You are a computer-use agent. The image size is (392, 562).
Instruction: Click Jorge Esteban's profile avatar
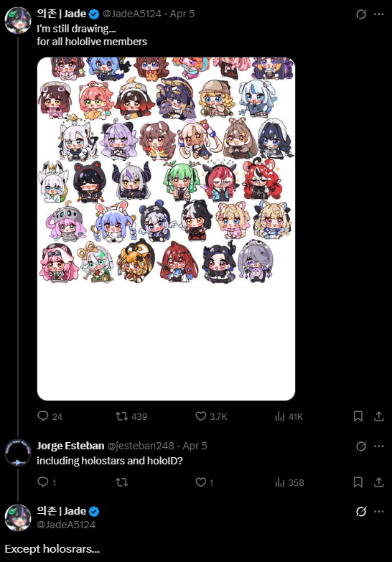point(17,452)
